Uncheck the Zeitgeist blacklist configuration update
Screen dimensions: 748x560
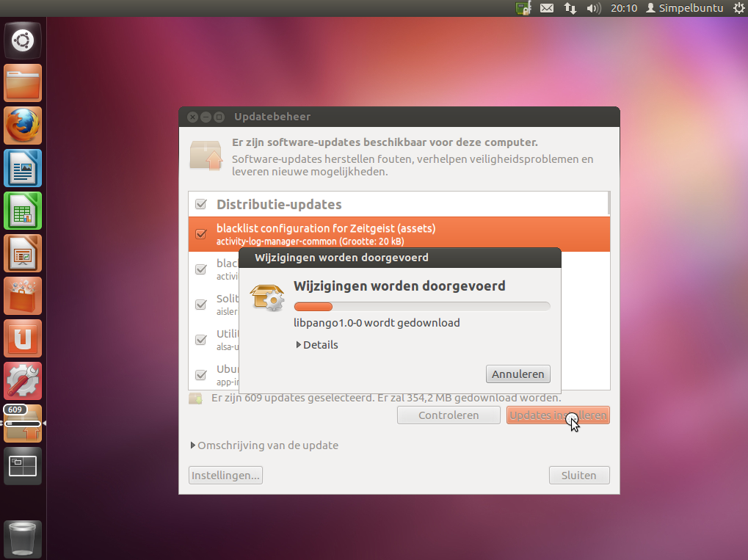(x=200, y=233)
